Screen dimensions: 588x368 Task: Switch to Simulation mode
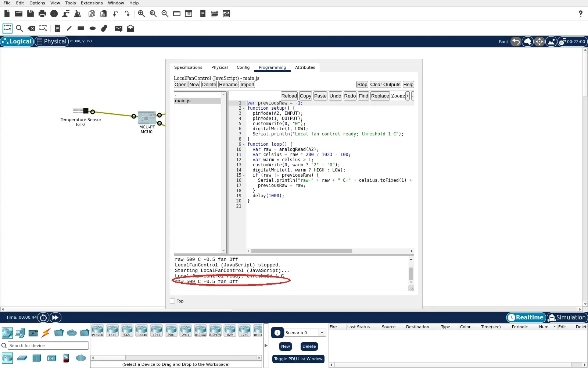[x=567, y=317]
